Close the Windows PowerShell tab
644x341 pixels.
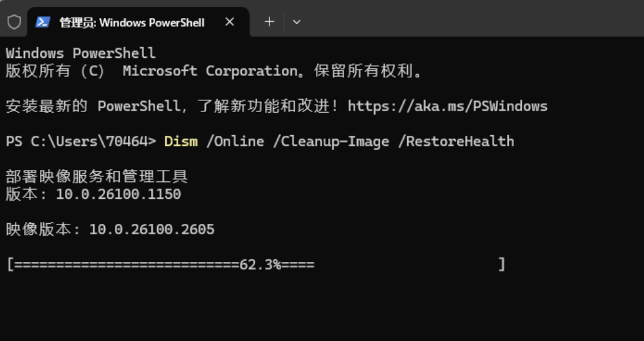click(230, 22)
